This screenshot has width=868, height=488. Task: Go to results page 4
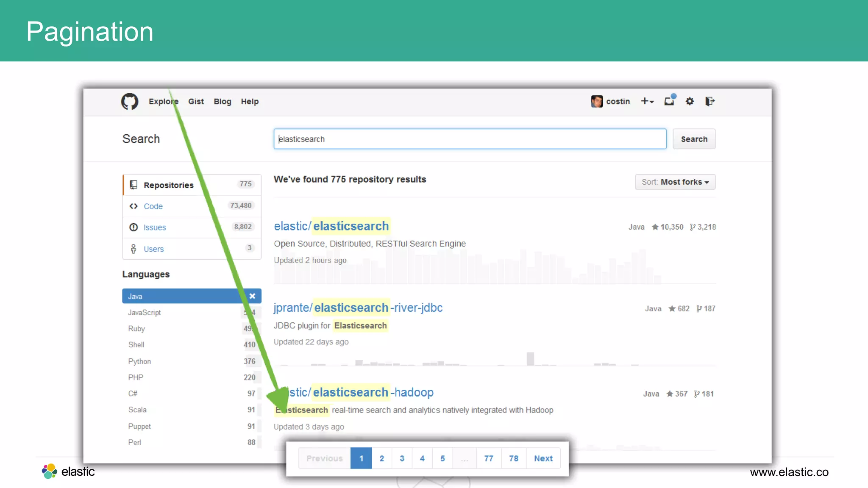point(422,458)
